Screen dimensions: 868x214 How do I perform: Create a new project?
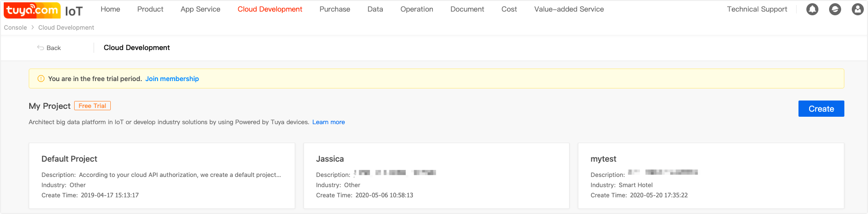tap(821, 109)
